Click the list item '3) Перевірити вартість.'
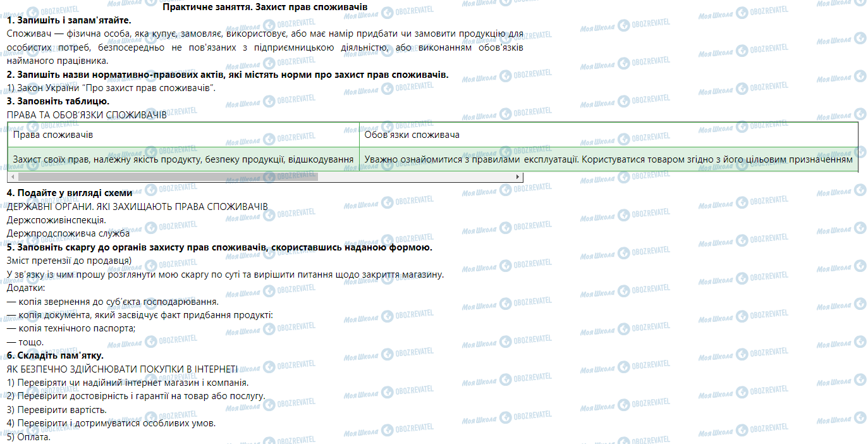This screenshot has height=444, width=868. point(57,410)
